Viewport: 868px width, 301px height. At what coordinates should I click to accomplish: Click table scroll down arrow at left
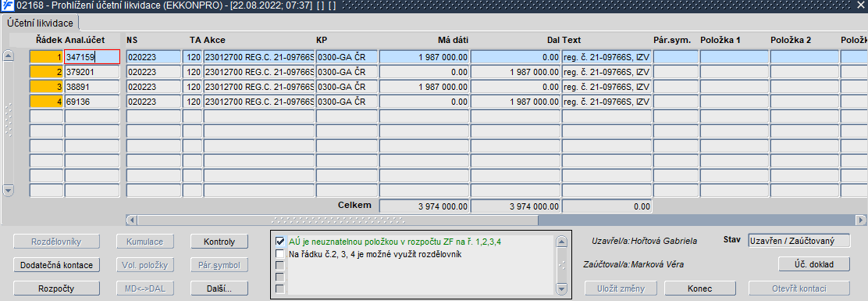[9, 191]
